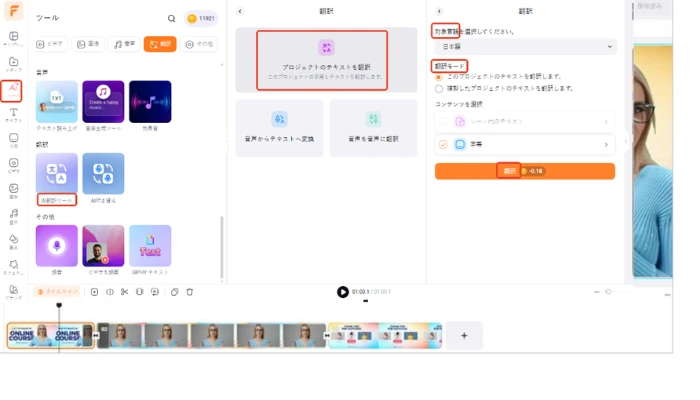The height and width of the screenshot is (400, 700).
Task: Switch to the その他 filter tab
Action: [199, 44]
